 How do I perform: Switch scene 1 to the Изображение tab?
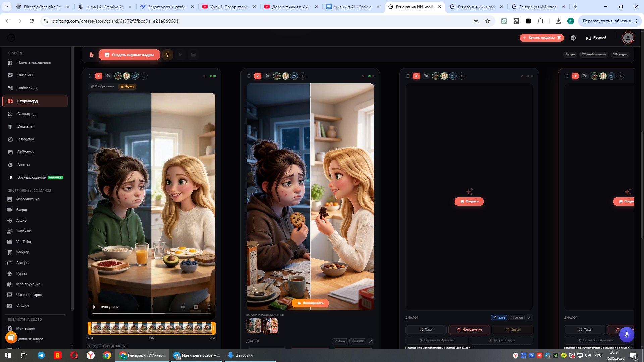(x=103, y=86)
